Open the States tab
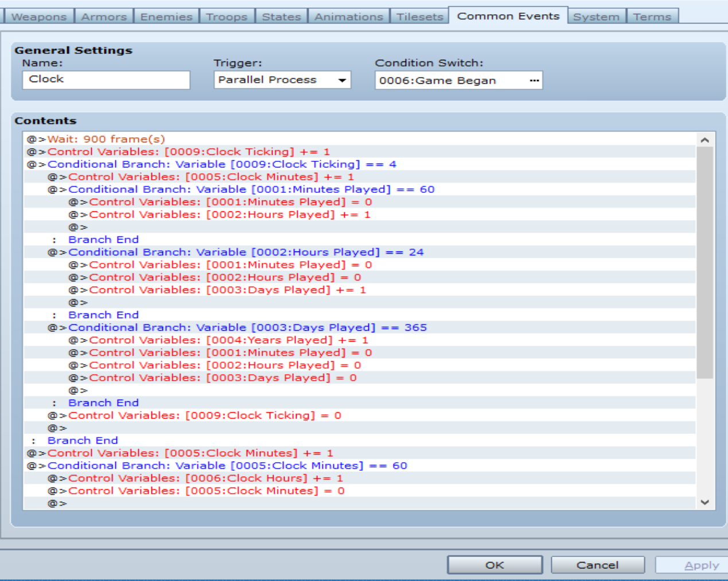The image size is (728, 581). pos(281,17)
